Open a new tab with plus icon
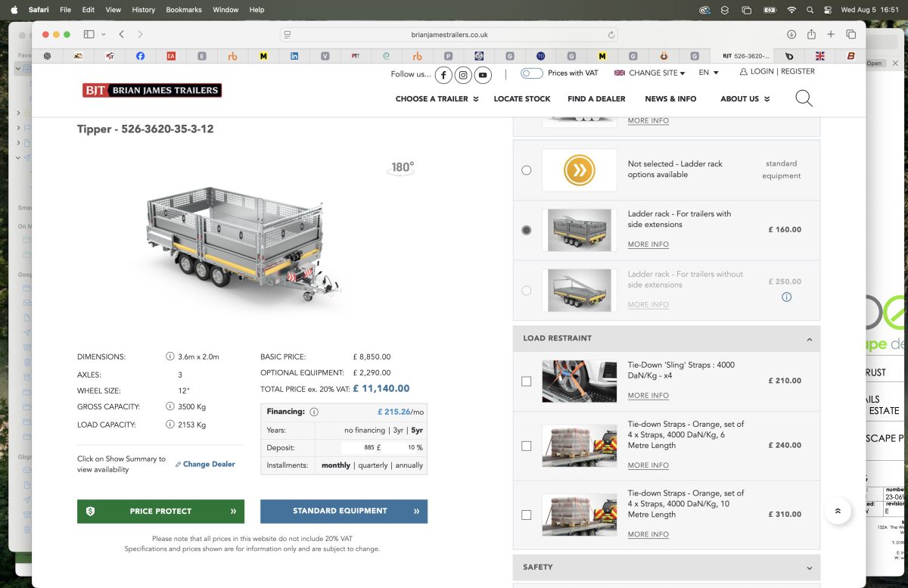This screenshot has width=908, height=588. tap(831, 34)
